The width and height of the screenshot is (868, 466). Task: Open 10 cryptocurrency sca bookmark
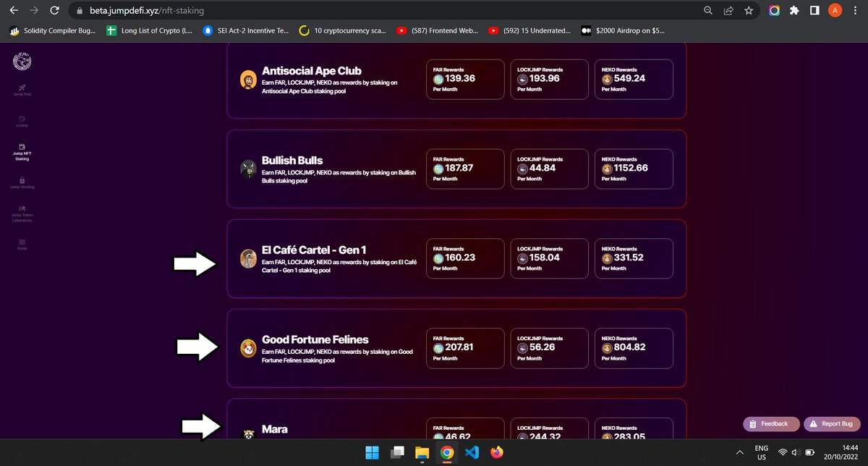tap(344, 31)
